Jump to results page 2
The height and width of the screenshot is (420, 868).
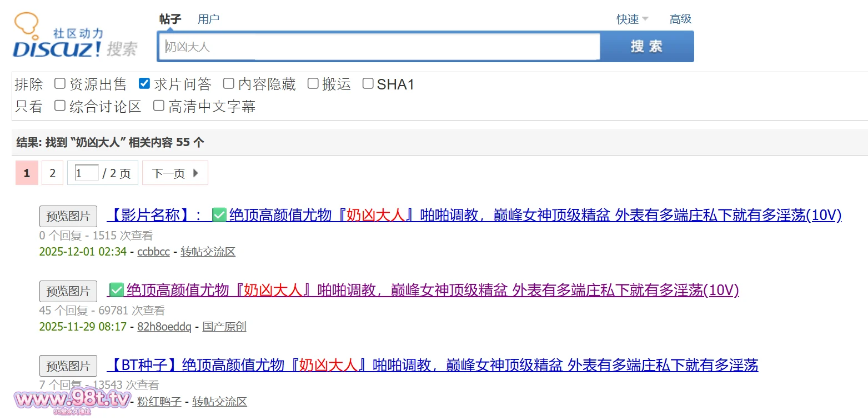tap(52, 173)
